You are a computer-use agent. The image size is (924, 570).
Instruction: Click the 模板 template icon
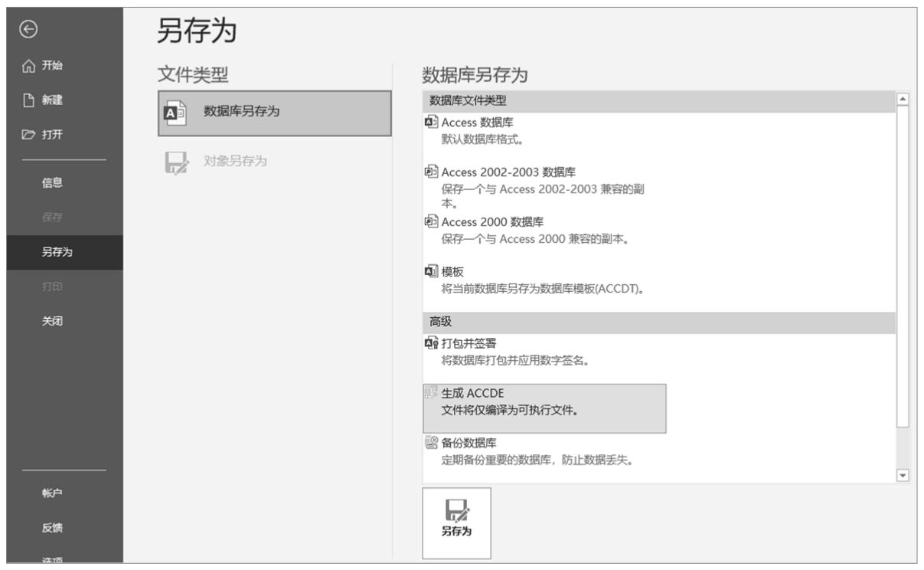click(431, 271)
